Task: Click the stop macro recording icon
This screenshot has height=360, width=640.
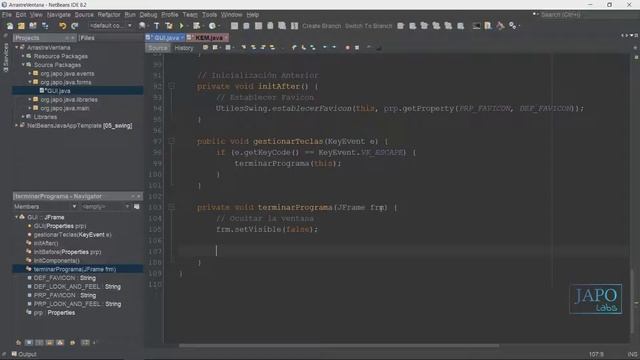Action: click(x=357, y=48)
